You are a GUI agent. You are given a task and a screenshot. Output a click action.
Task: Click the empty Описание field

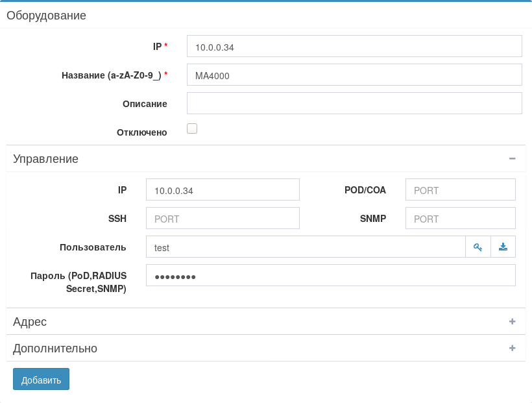click(x=354, y=103)
